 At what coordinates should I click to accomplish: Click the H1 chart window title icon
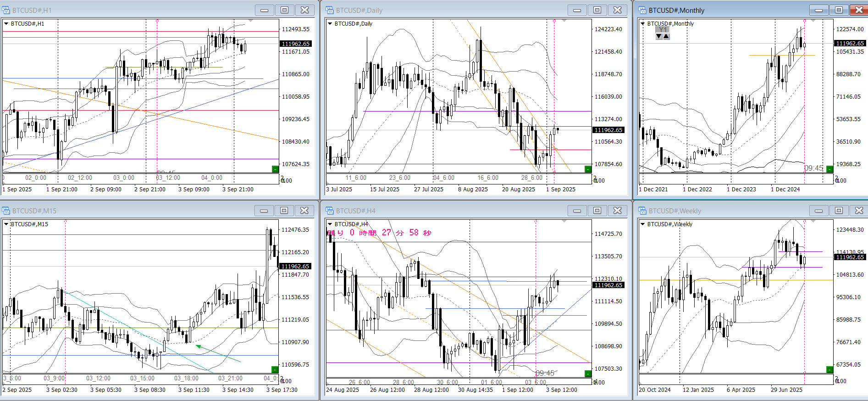click(x=6, y=10)
